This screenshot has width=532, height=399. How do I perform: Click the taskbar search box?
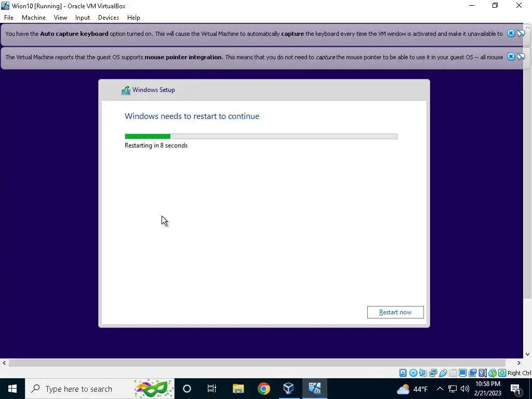(100, 389)
